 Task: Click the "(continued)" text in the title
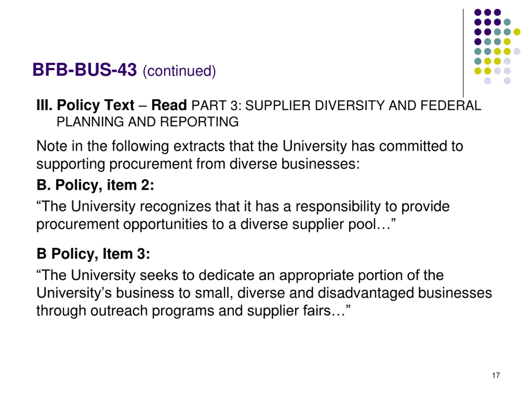tap(179, 71)
